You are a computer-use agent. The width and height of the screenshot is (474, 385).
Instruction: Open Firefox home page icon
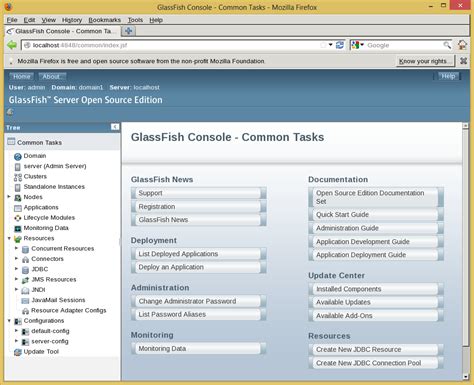[462, 45]
